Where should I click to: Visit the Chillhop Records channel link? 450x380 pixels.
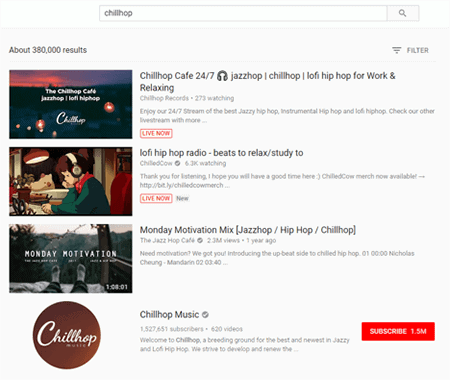pyautogui.click(x=164, y=98)
